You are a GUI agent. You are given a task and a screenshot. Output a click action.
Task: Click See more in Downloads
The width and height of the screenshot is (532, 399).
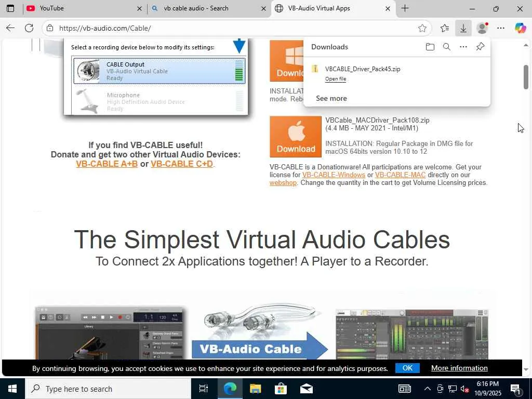[331, 98]
